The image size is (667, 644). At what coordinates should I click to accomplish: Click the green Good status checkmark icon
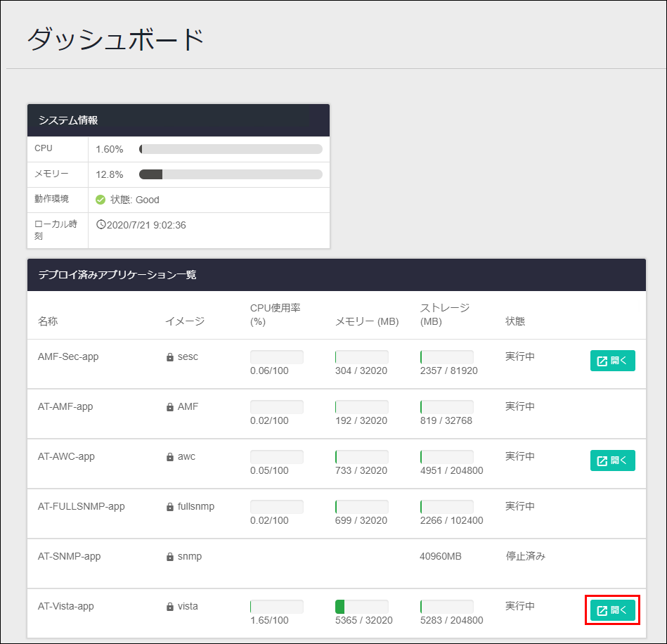(101, 200)
